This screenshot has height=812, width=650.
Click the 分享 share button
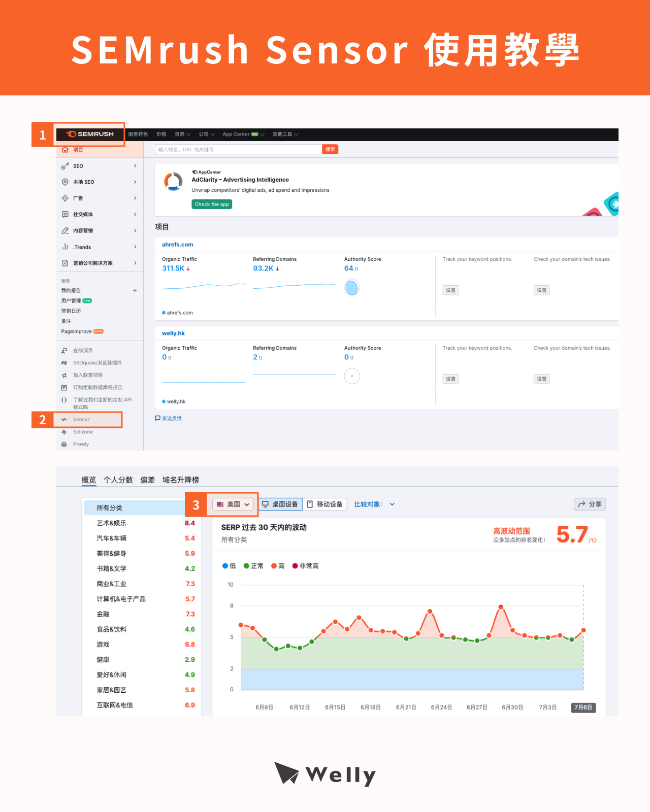590,504
